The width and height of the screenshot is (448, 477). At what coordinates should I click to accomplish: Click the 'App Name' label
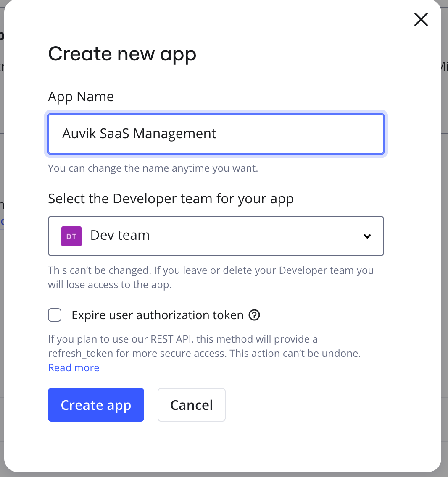click(81, 97)
